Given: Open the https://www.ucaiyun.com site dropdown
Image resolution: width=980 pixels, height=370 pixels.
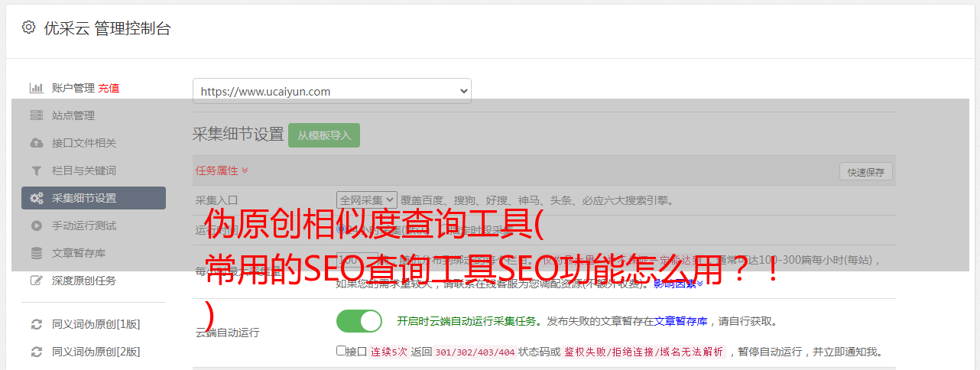Looking at the screenshot, I should coord(332,91).
